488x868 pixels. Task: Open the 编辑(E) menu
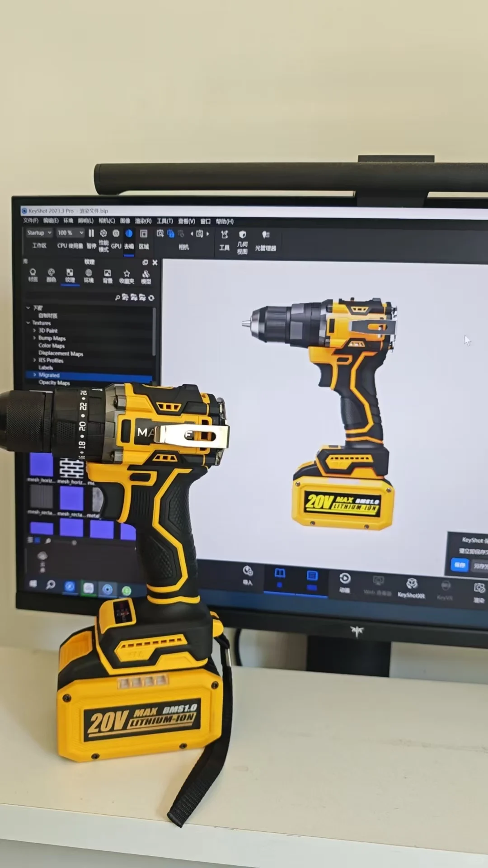pyautogui.click(x=51, y=221)
